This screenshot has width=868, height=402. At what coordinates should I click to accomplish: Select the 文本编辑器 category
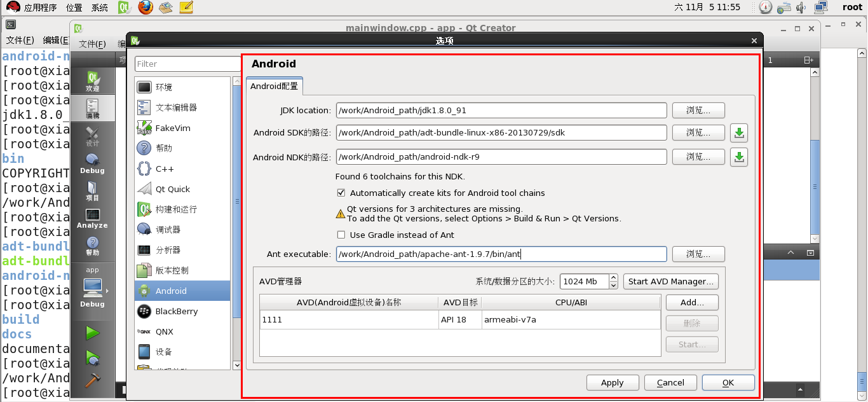tap(183, 107)
